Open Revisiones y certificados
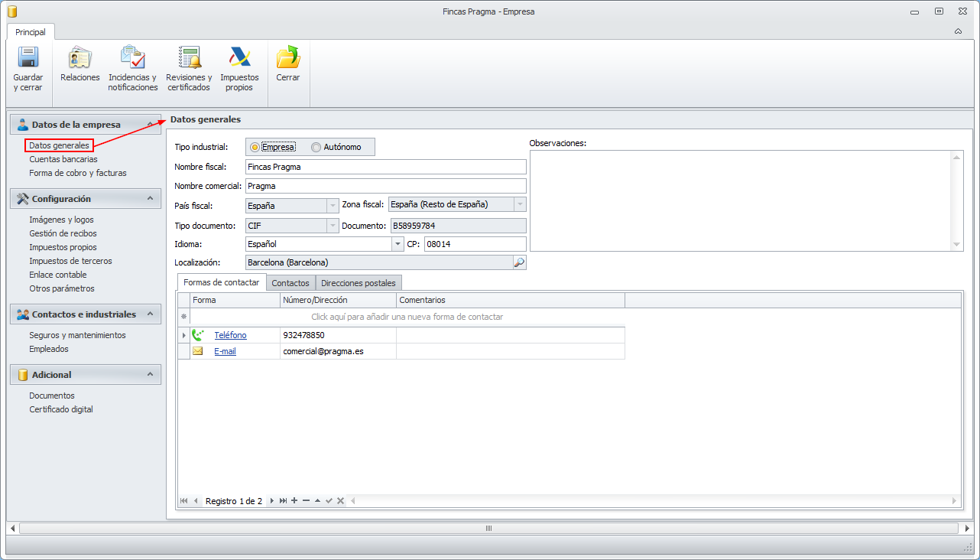Screen dimensions: 980x560 [x=189, y=58]
